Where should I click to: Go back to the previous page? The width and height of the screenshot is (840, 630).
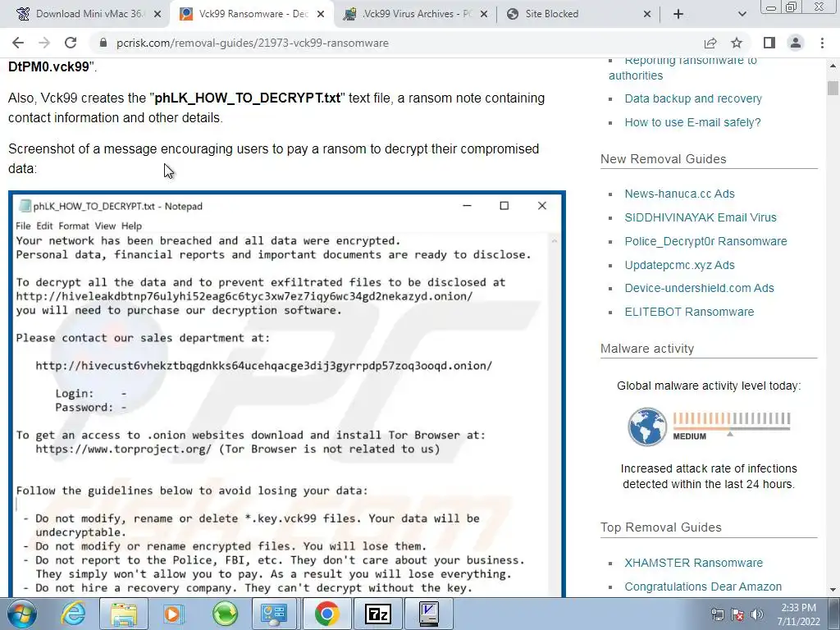(18, 43)
